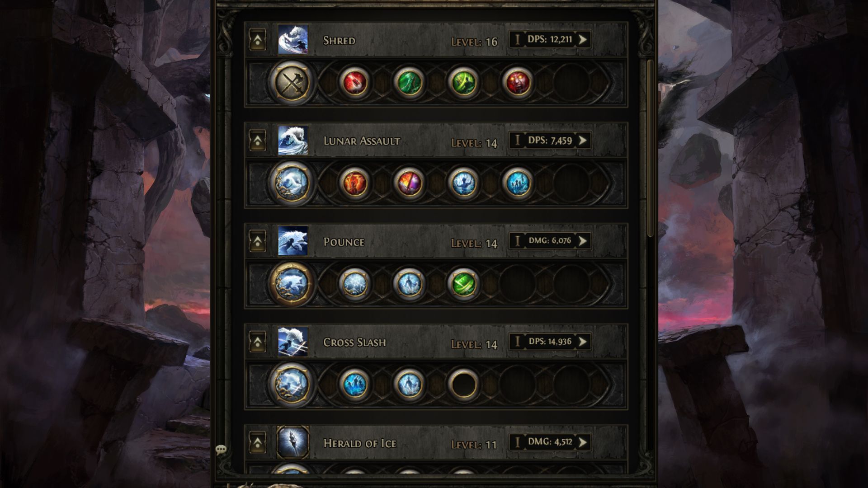
Task: Click the green support gem under Pounce
Action: [463, 284]
